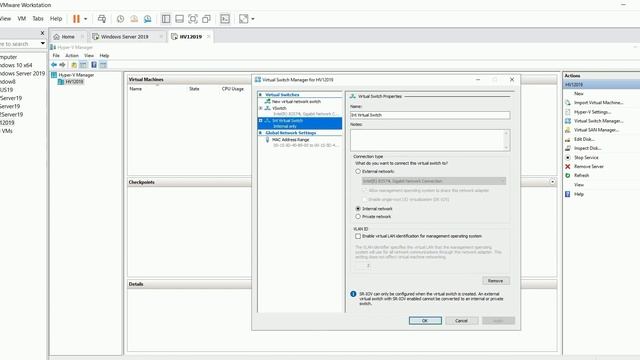Click OK in Virtual Switch Manager
Image resolution: width=640 pixels, height=360 pixels.
(425, 321)
